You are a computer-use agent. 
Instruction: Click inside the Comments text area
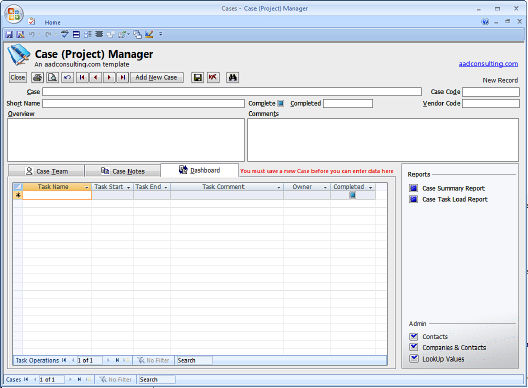click(x=383, y=140)
